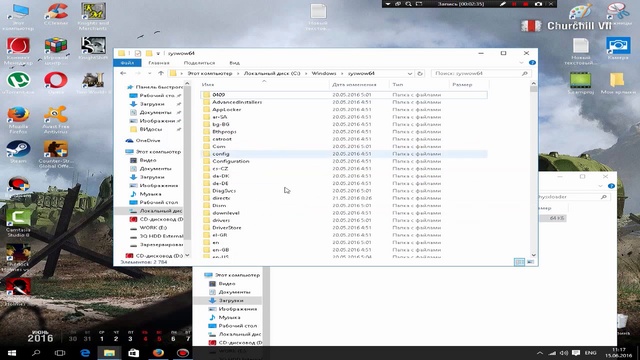Open the uTorrent desktop icon
This screenshot has width=640, height=360.
tap(18, 83)
